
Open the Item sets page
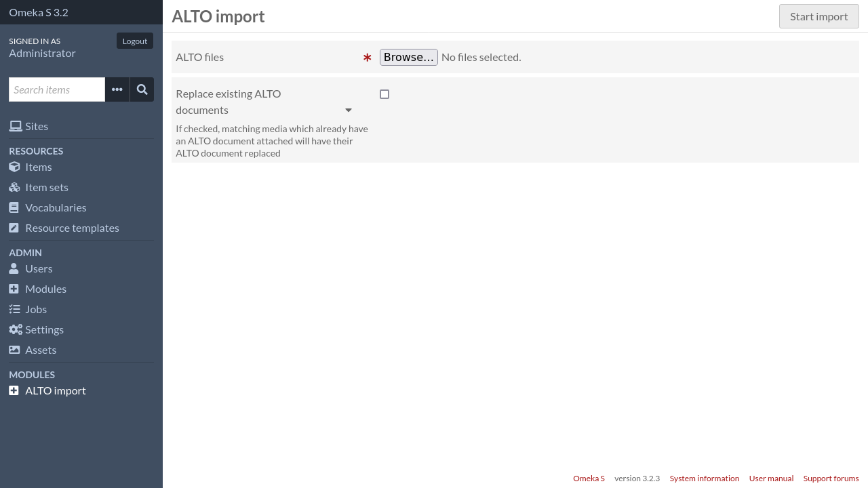[x=47, y=186]
